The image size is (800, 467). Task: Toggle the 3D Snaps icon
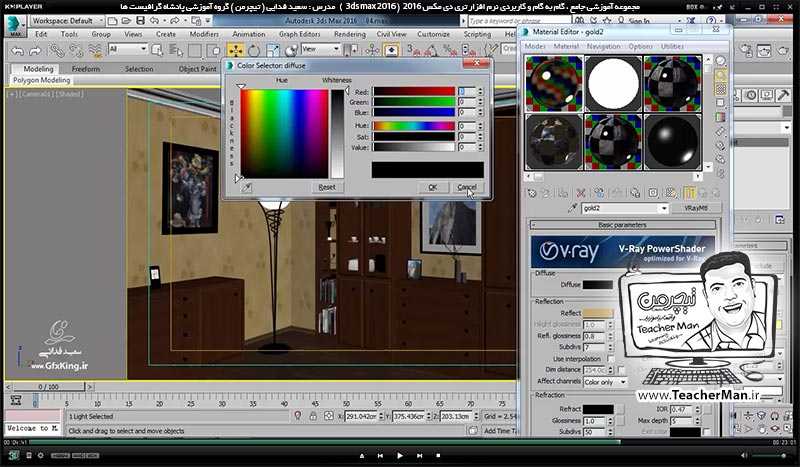point(413,50)
